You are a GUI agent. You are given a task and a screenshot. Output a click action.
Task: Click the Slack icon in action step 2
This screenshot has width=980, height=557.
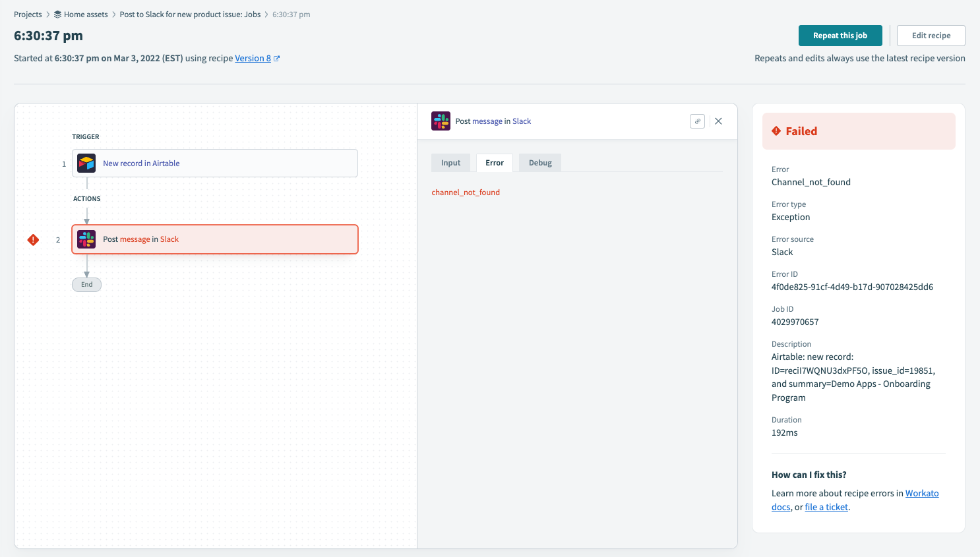tap(86, 239)
